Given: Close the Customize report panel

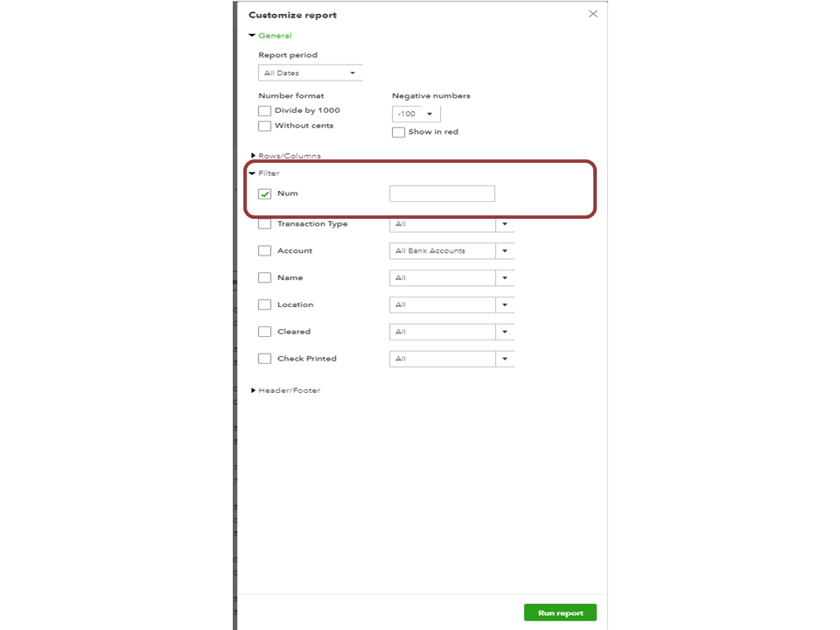Looking at the screenshot, I should (x=593, y=14).
